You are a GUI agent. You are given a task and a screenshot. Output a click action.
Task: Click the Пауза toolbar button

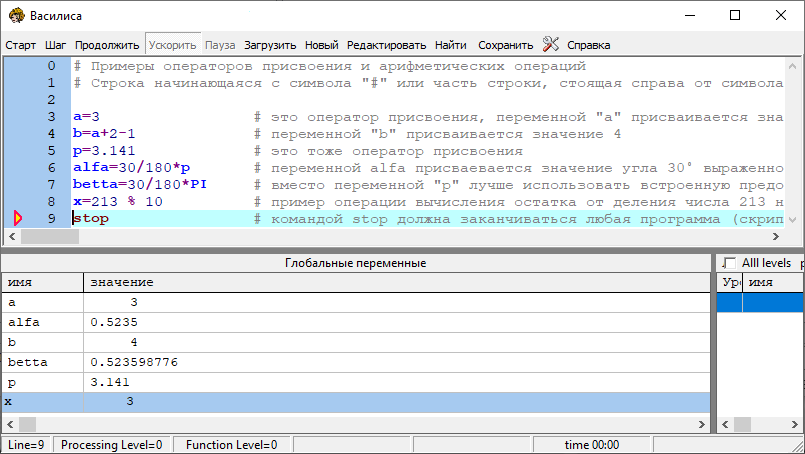point(220,45)
